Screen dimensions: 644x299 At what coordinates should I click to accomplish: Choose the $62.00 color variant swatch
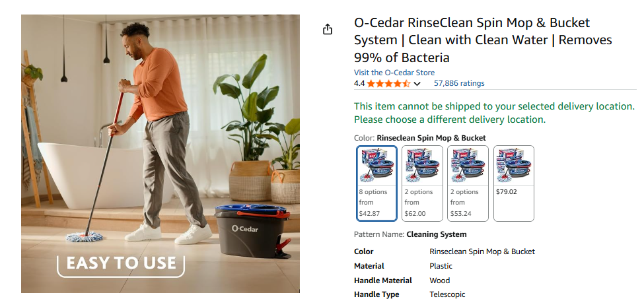point(423,183)
